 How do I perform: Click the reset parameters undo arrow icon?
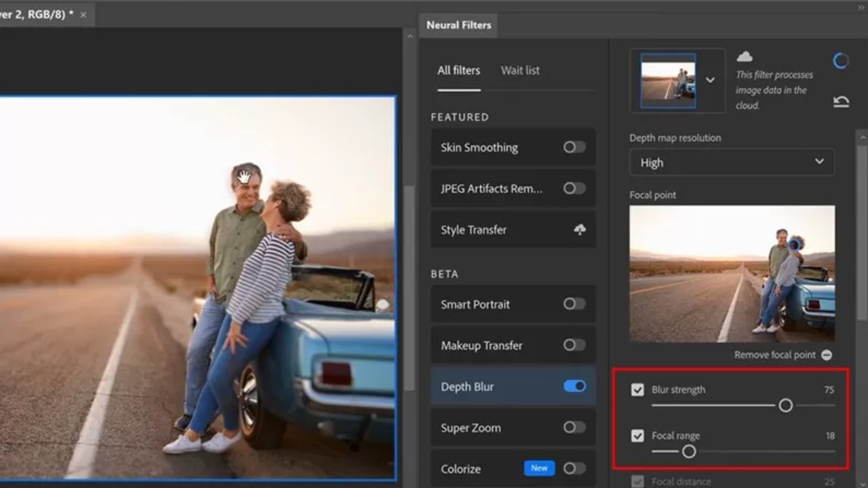pyautogui.click(x=841, y=102)
